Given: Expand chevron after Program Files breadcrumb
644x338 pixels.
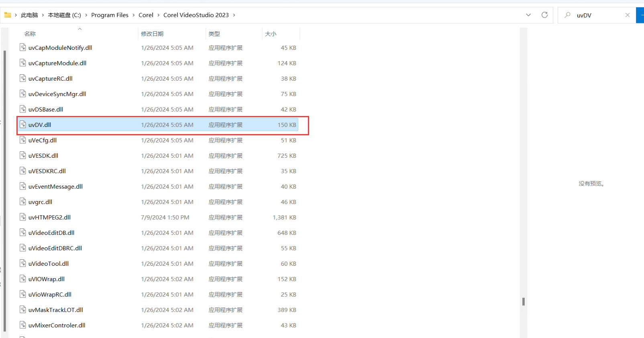Looking at the screenshot, I should click(x=133, y=15).
